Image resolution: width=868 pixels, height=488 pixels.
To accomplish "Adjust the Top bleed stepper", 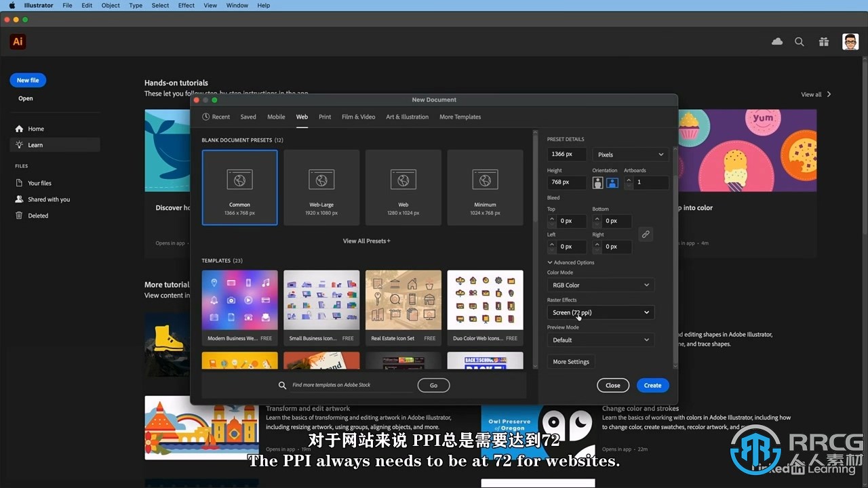I will point(552,220).
